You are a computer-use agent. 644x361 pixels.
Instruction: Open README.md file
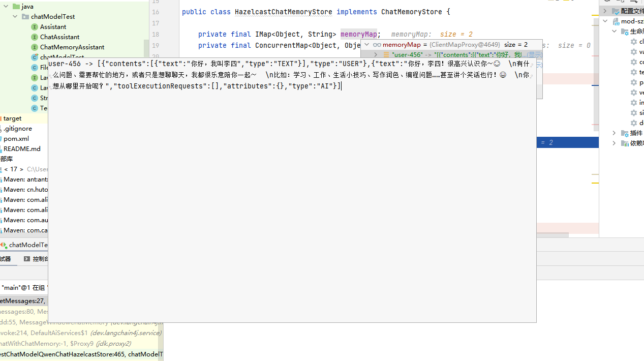[22, 149]
